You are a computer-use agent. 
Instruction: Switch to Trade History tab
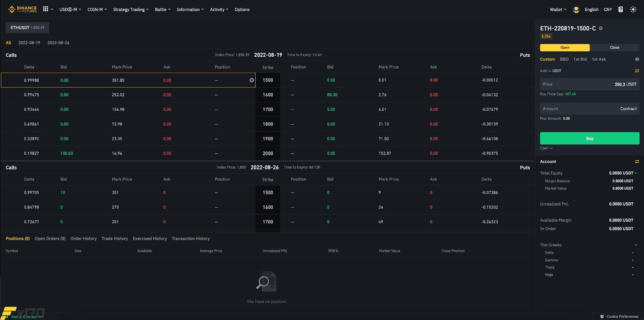pos(114,239)
